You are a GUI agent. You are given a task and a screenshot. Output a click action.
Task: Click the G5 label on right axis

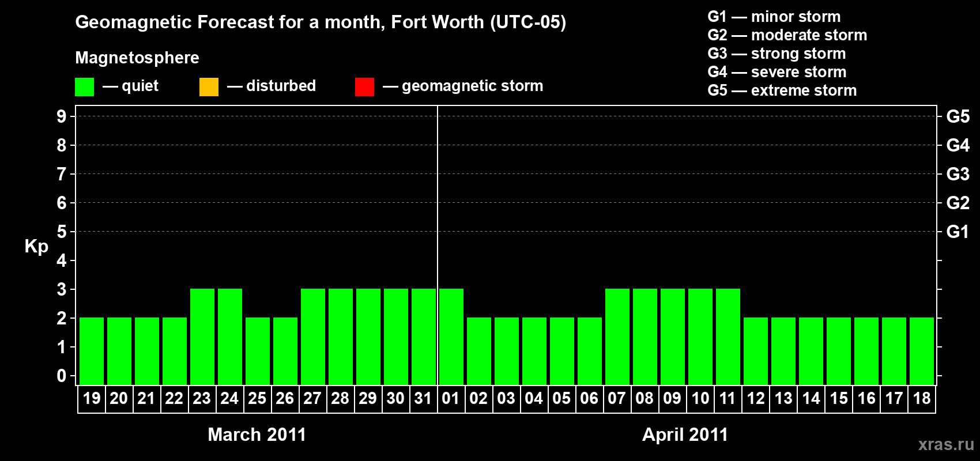pyautogui.click(x=958, y=116)
